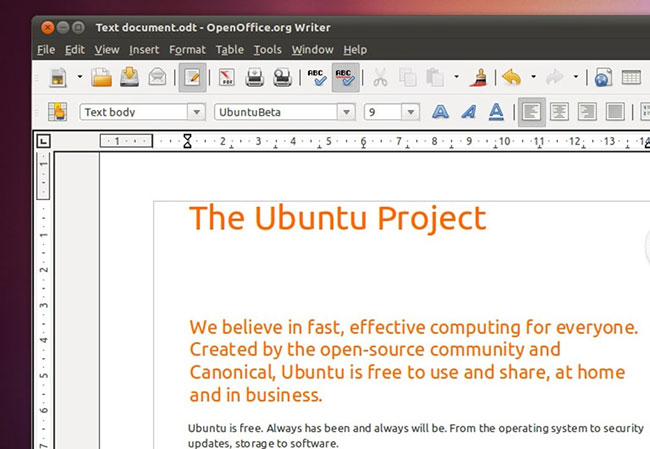Click the window title bar text

(x=213, y=28)
